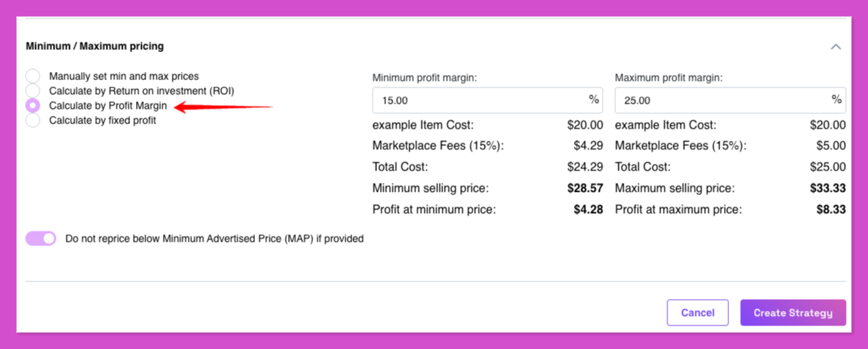
Task: Click the percent symbol in minimum margin field
Action: 593,99
